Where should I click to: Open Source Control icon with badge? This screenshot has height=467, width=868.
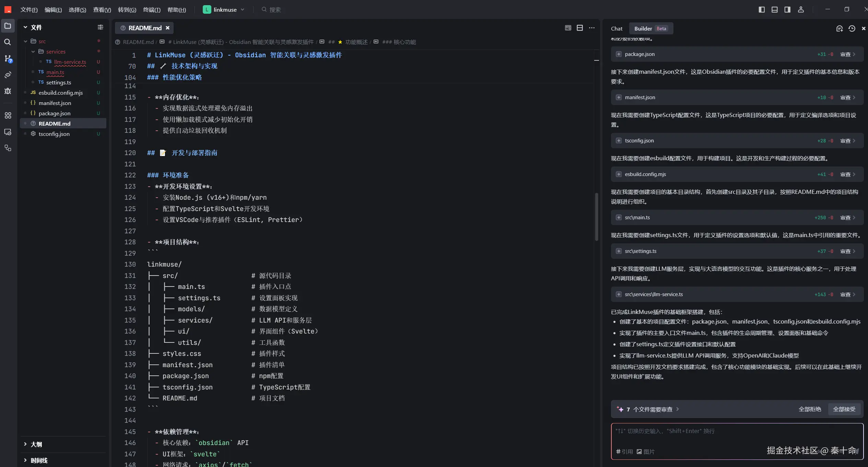tap(8, 58)
